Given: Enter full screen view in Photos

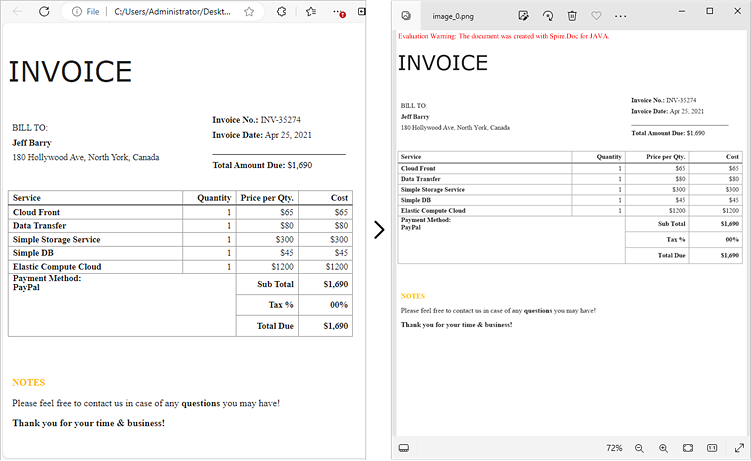Looking at the screenshot, I should point(739,448).
